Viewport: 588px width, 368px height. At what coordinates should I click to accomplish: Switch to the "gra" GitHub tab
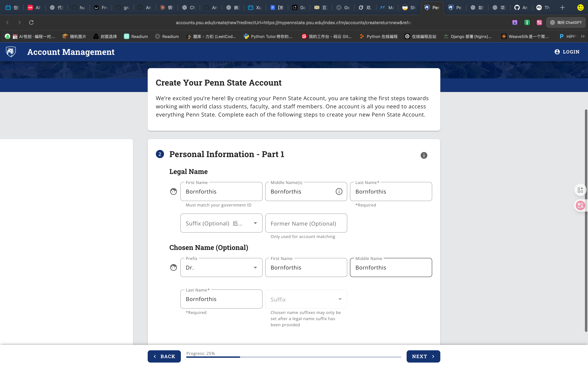click(x=123, y=7)
